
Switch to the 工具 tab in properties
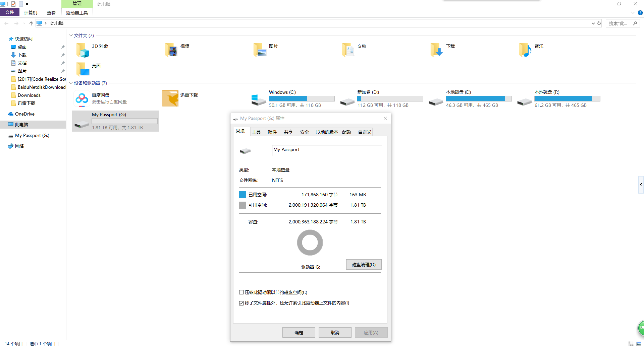[x=256, y=132]
